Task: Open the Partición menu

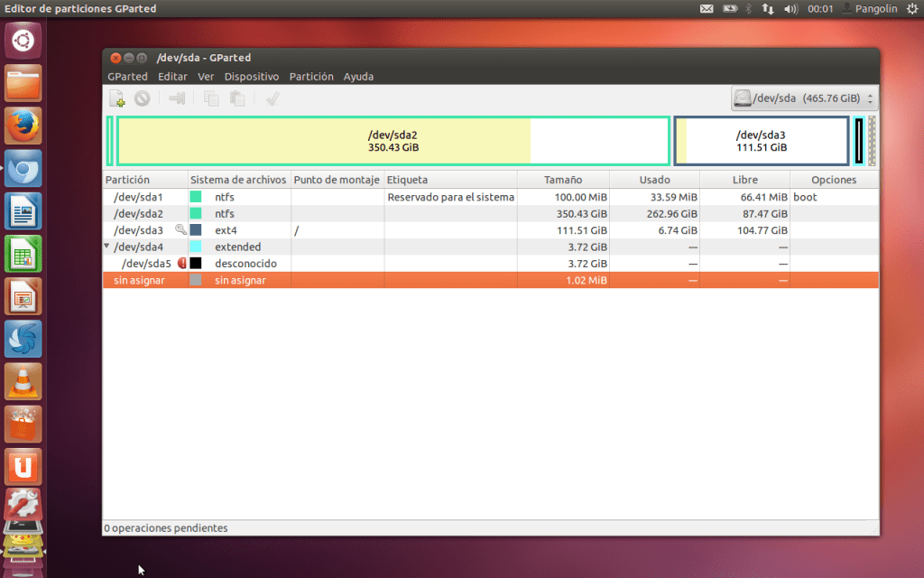Action: coord(311,77)
